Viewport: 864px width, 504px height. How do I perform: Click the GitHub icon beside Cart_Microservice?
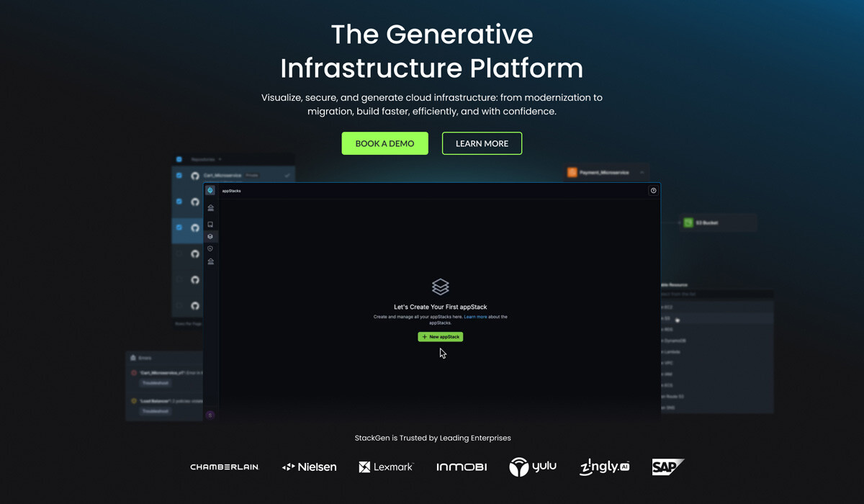[195, 175]
